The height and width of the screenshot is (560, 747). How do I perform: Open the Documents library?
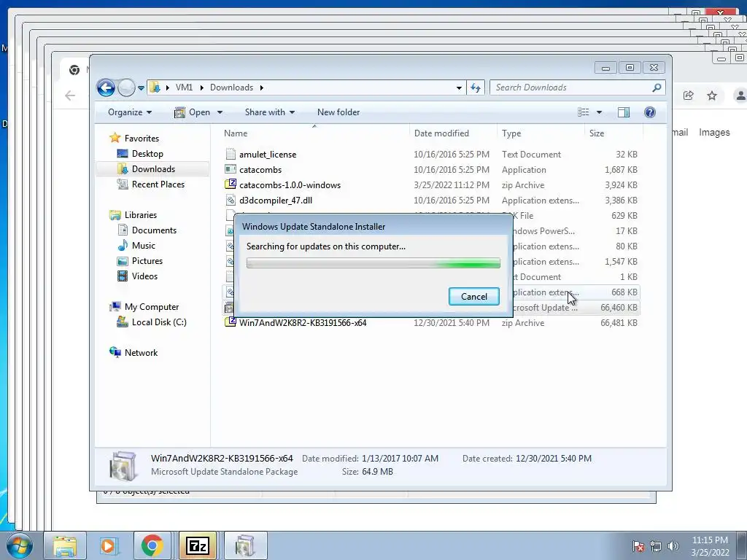pos(154,230)
